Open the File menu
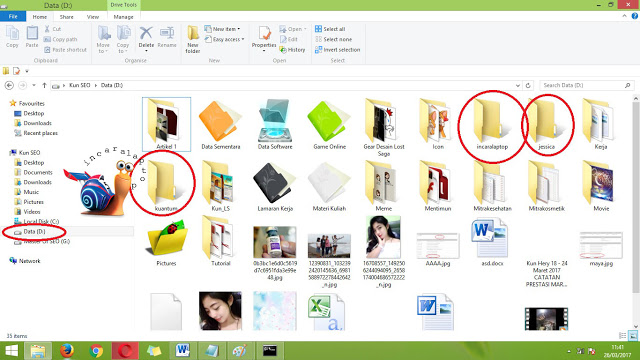Image resolution: width=640 pixels, height=360 pixels. pos(13,16)
